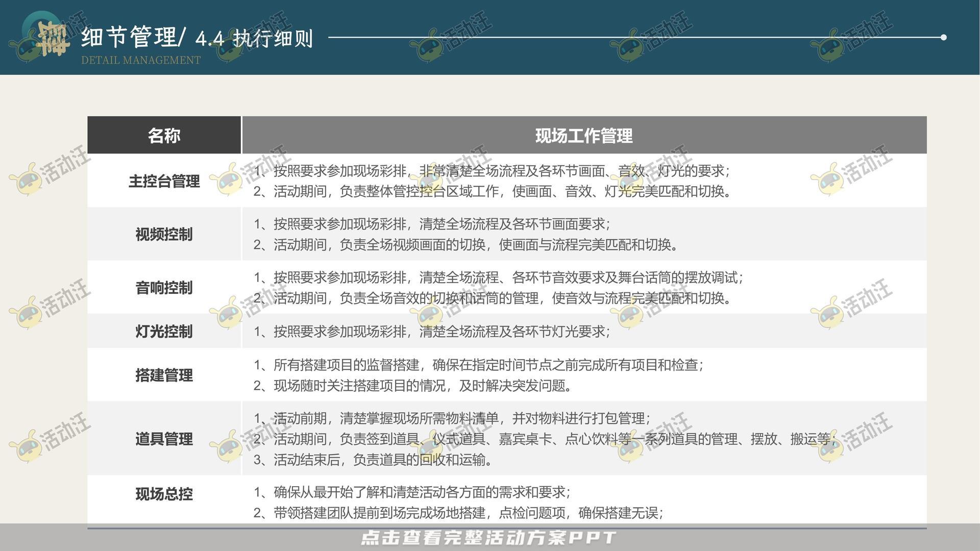
Task: Select the 视频控制 row label
Action: pos(163,235)
